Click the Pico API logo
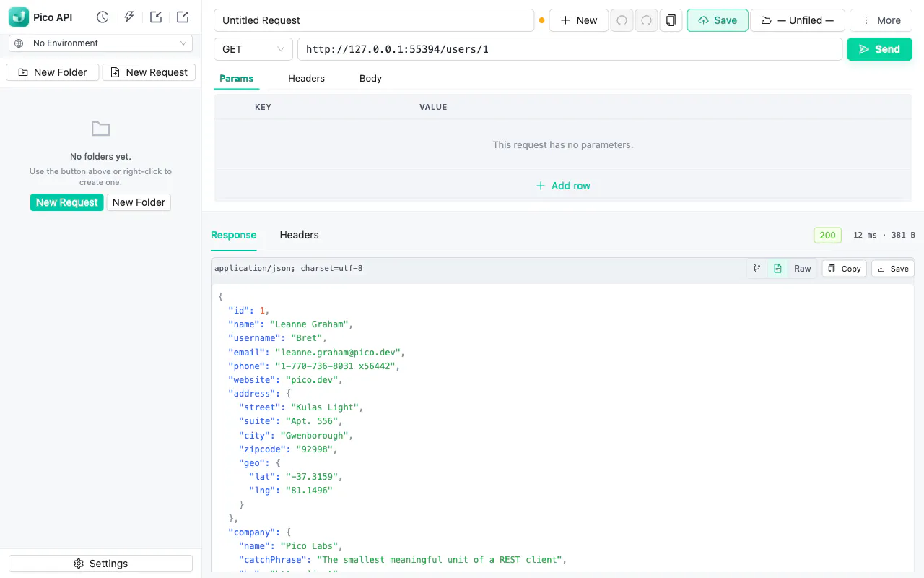 [x=19, y=17]
